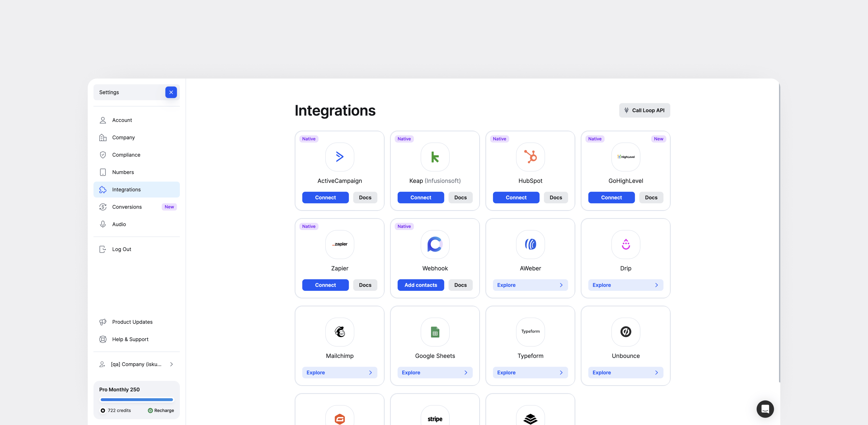Select Log Out in the sidebar

pos(136,249)
